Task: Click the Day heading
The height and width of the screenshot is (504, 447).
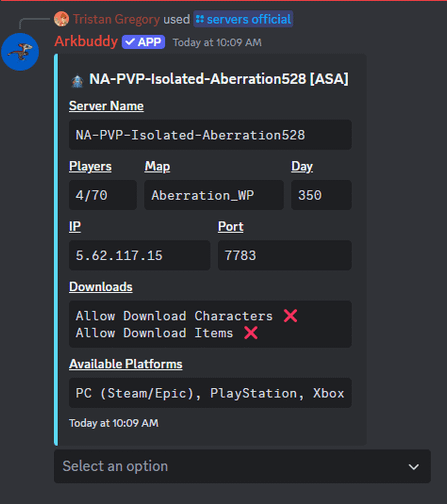Action: coord(302,166)
